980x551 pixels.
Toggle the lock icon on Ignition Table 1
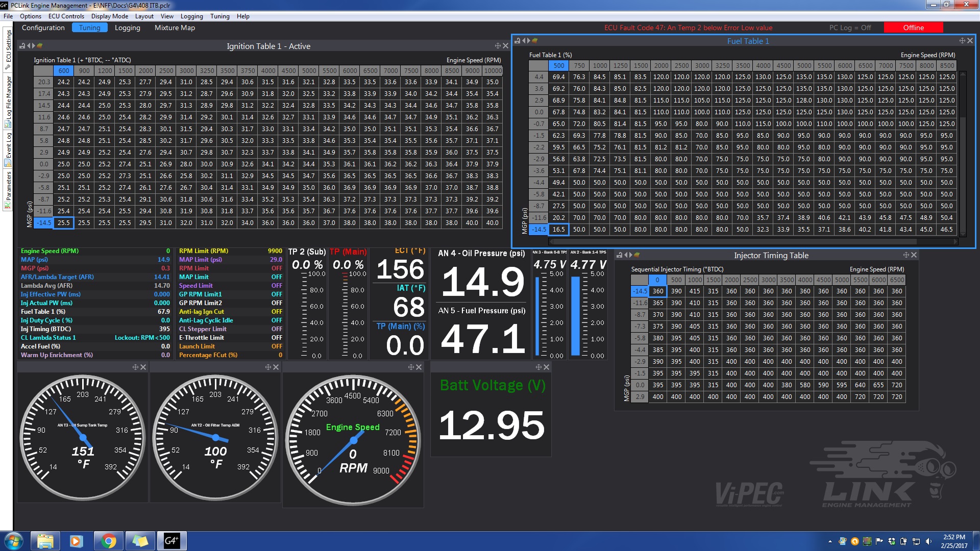(x=22, y=46)
